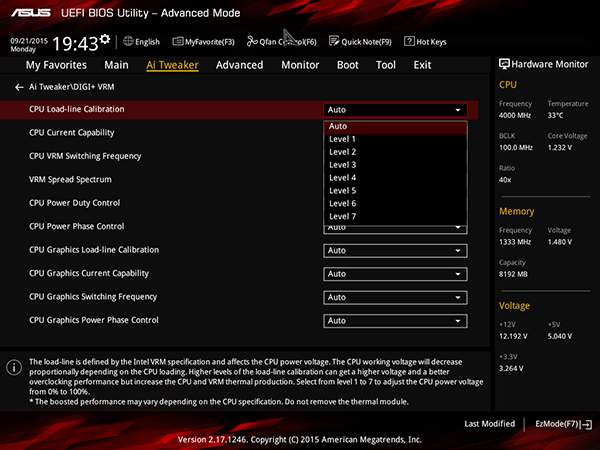Open MyFavorite(F3) from top bar
This screenshot has height=450, width=600.
[x=203, y=42]
